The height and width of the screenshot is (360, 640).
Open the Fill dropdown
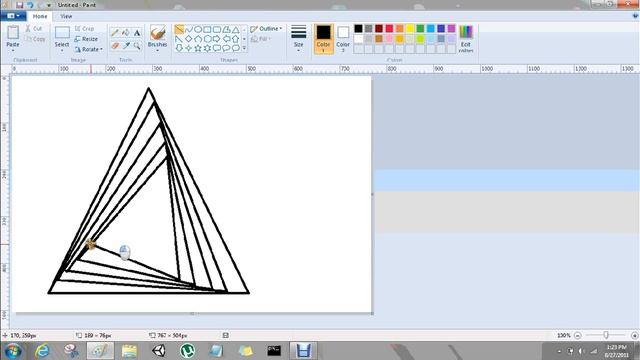(x=261, y=39)
